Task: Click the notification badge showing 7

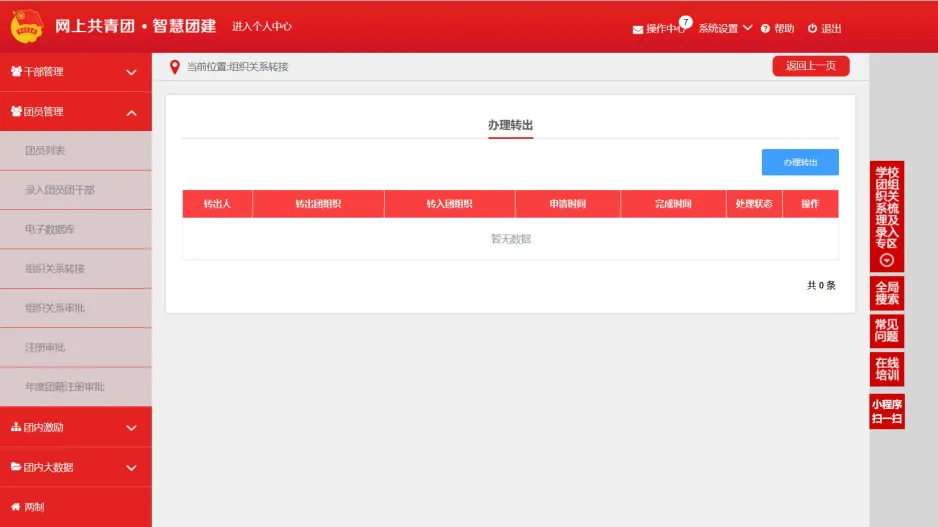Action: [x=685, y=21]
